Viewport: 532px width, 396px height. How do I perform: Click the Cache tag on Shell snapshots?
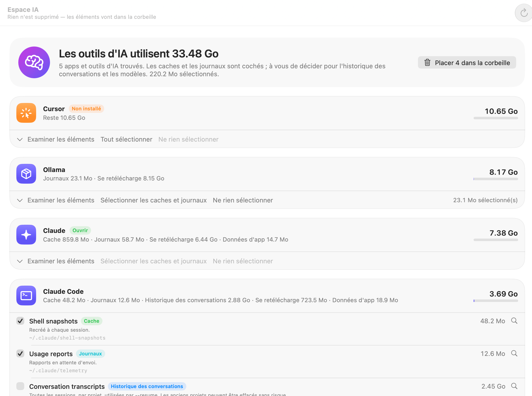(x=92, y=321)
